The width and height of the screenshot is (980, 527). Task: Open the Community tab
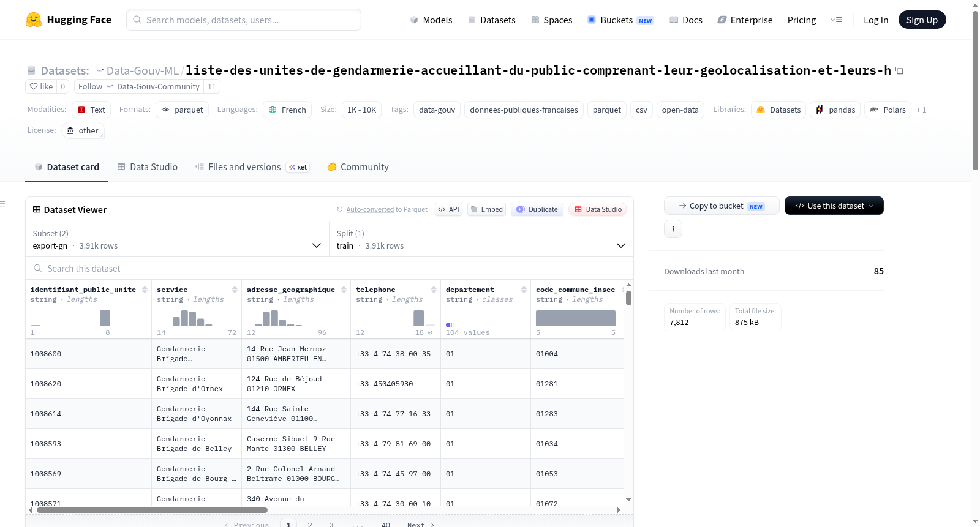click(x=358, y=167)
